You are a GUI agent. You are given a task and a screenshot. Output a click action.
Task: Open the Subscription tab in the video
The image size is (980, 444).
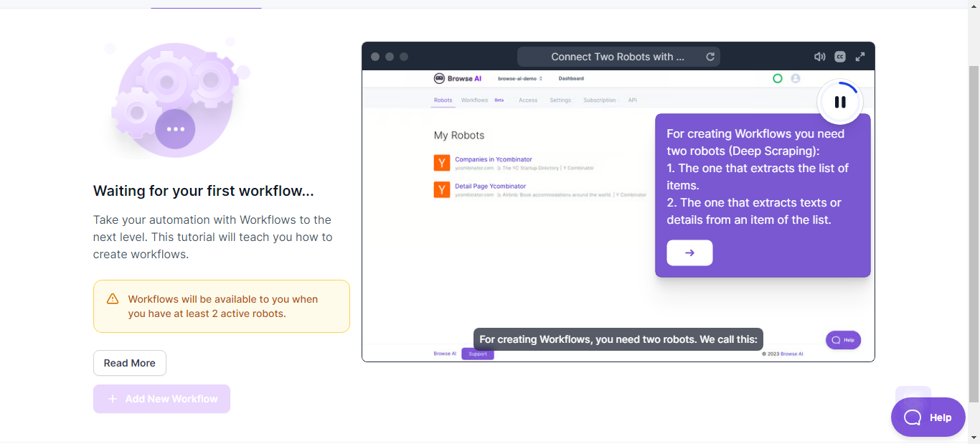tap(600, 100)
